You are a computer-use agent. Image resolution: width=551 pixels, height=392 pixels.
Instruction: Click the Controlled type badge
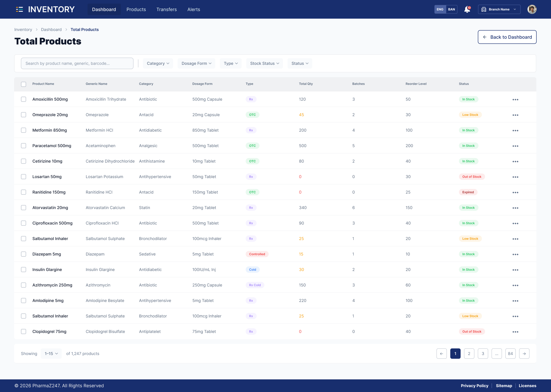pos(257,254)
